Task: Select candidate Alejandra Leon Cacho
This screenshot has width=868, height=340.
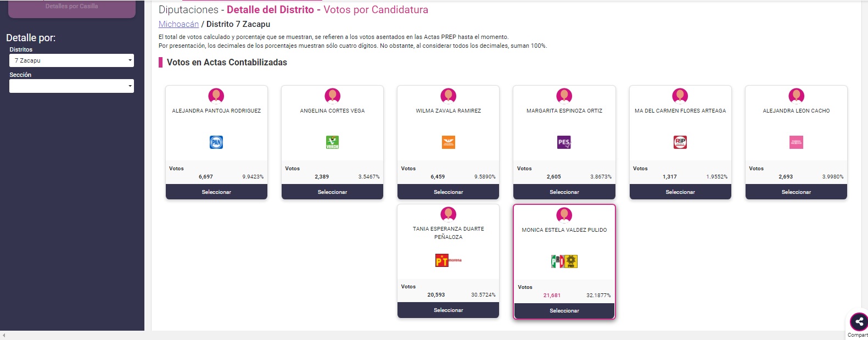Action: coord(796,192)
